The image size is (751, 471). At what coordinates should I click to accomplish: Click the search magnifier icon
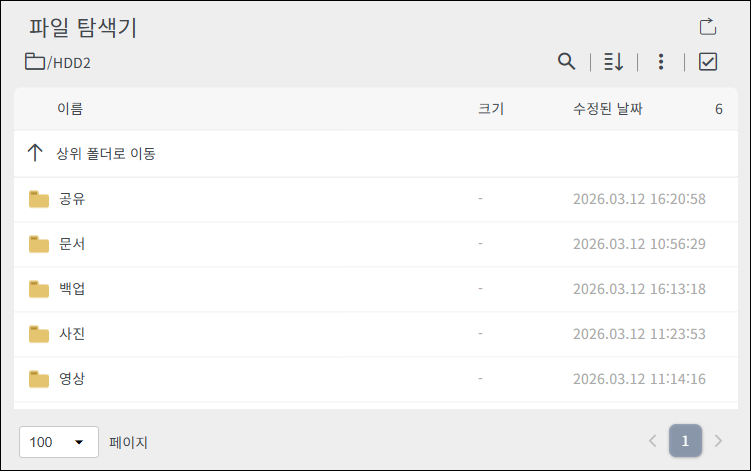[566, 61]
